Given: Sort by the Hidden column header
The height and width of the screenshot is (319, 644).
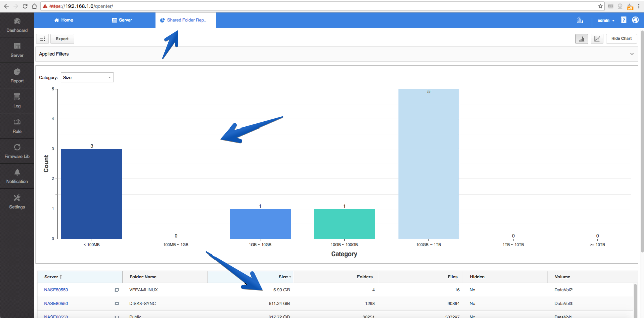Looking at the screenshot, I should tap(505, 277).
